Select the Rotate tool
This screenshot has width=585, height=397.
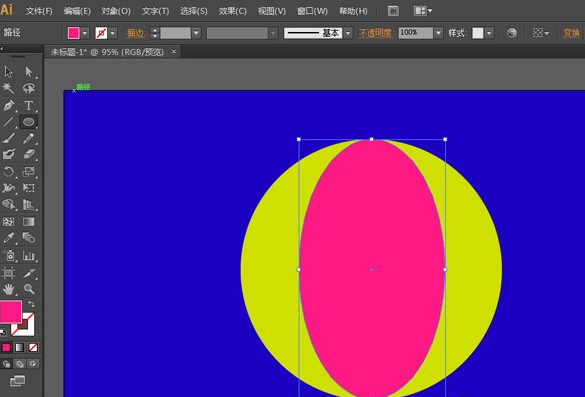click(9, 172)
